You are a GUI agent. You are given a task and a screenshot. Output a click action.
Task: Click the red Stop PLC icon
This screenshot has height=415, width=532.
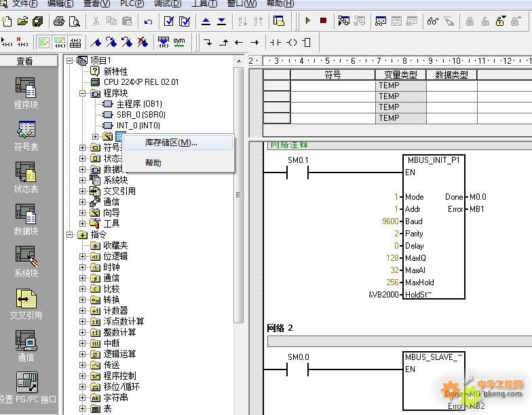tap(323, 20)
